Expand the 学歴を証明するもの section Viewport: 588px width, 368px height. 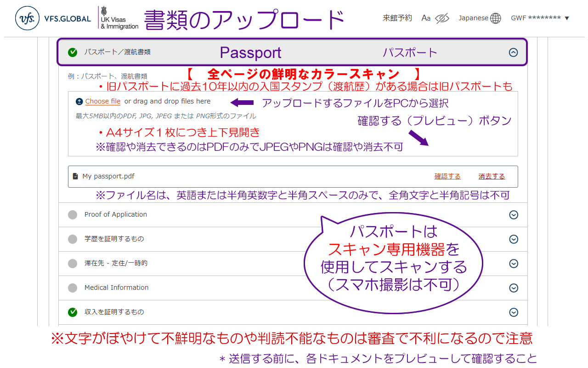tap(514, 239)
